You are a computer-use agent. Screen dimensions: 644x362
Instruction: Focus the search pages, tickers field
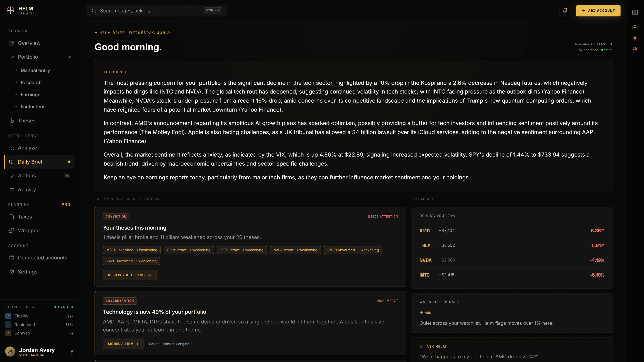[157, 11]
